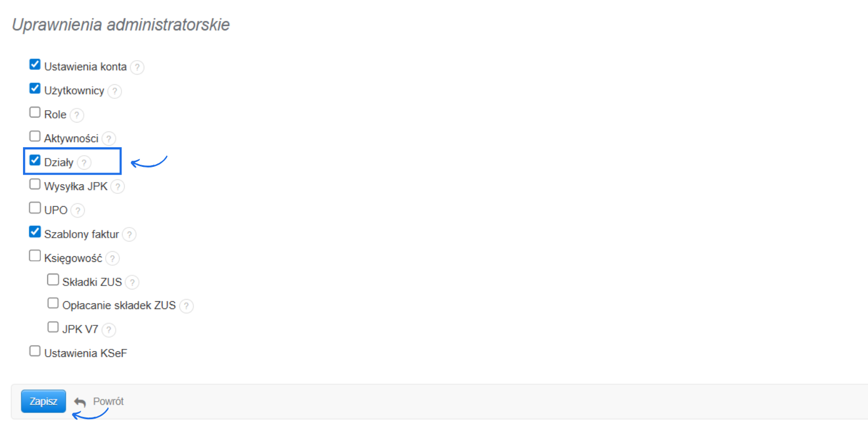Check the Księgowość checkbox
Viewport: 868px width, 431px height.
(x=35, y=256)
